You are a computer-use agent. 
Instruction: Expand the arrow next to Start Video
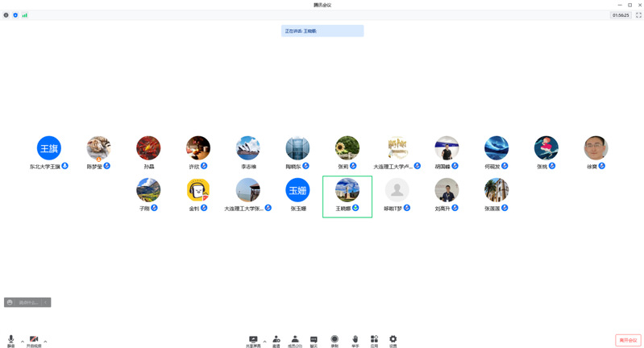[45, 342]
